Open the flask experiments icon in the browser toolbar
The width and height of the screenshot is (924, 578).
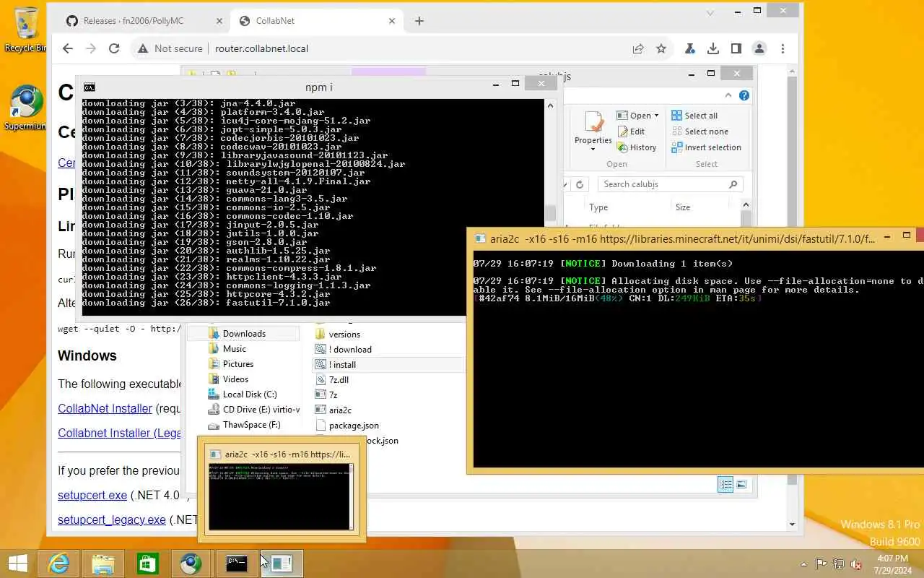pos(690,48)
